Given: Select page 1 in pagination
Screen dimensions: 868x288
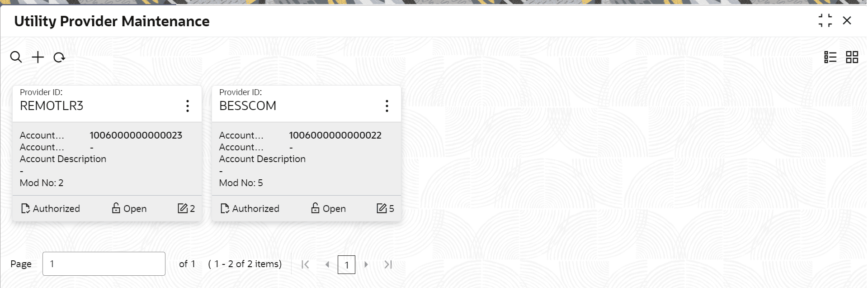Looking at the screenshot, I should click(x=346, y=264).
